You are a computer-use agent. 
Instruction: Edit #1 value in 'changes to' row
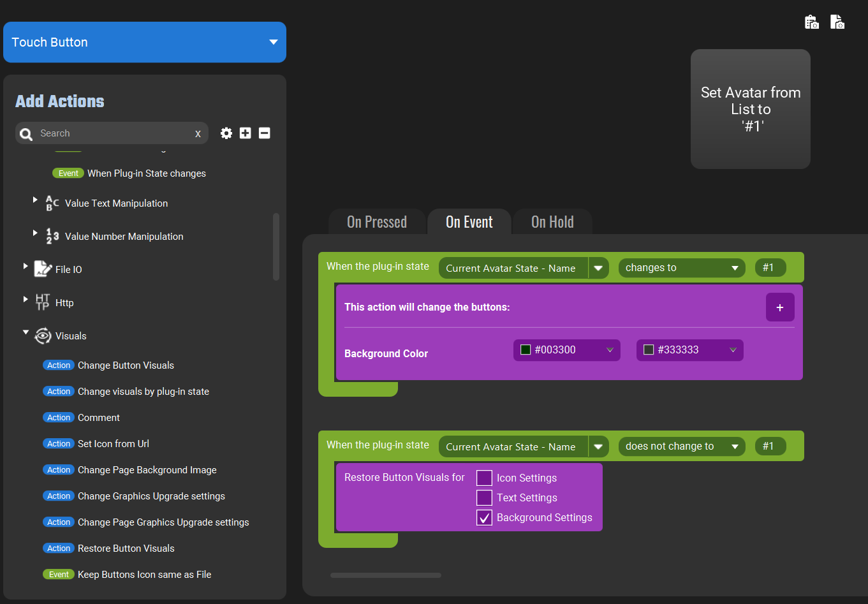(x=770, y=268)
